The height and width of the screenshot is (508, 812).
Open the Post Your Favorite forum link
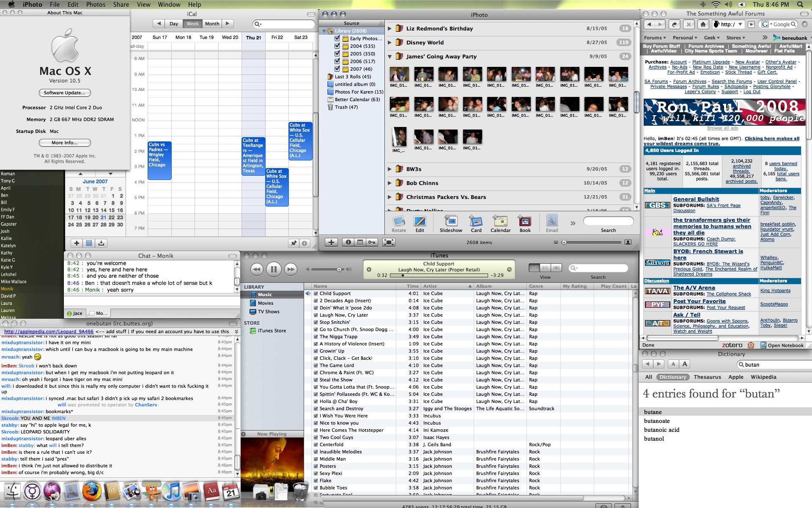[x=699, y=301]
